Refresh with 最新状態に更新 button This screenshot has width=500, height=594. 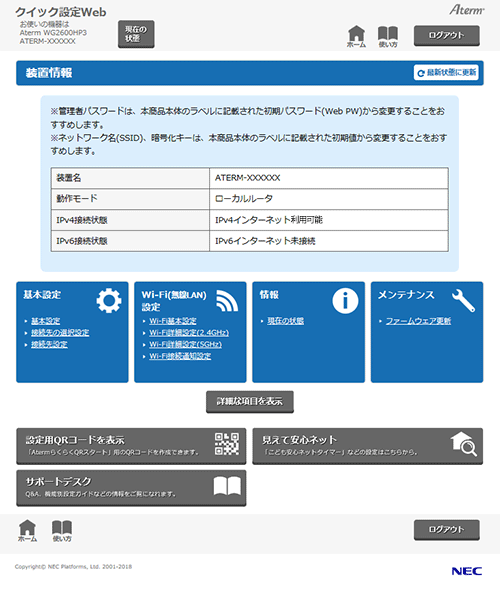tap(446, 72)
